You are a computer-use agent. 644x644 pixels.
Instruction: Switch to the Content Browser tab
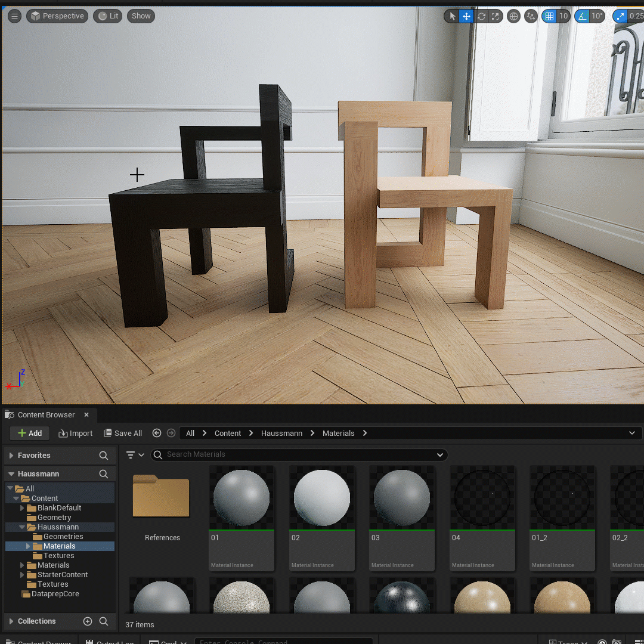(x=46, y=415)
